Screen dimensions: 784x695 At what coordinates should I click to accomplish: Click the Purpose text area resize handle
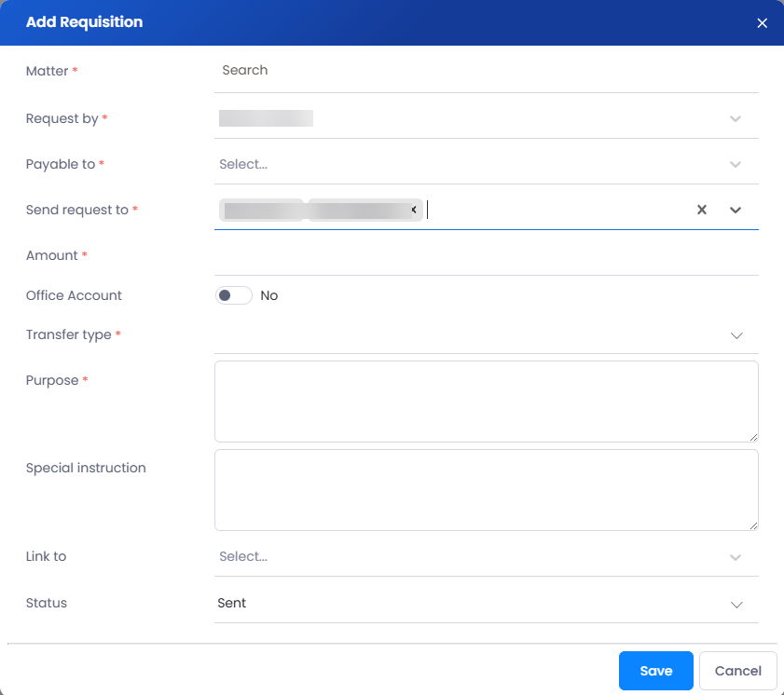753,437
